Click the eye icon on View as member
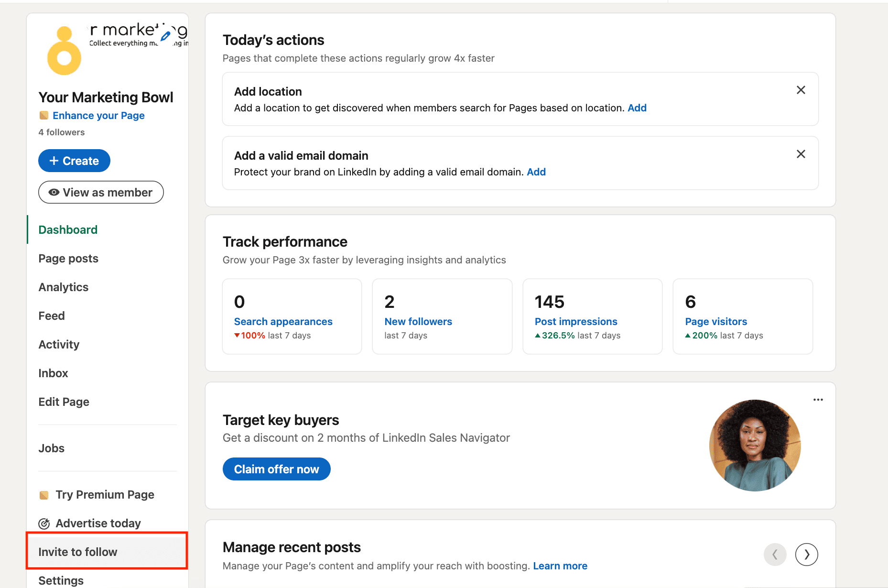 [x=54, y=192]
